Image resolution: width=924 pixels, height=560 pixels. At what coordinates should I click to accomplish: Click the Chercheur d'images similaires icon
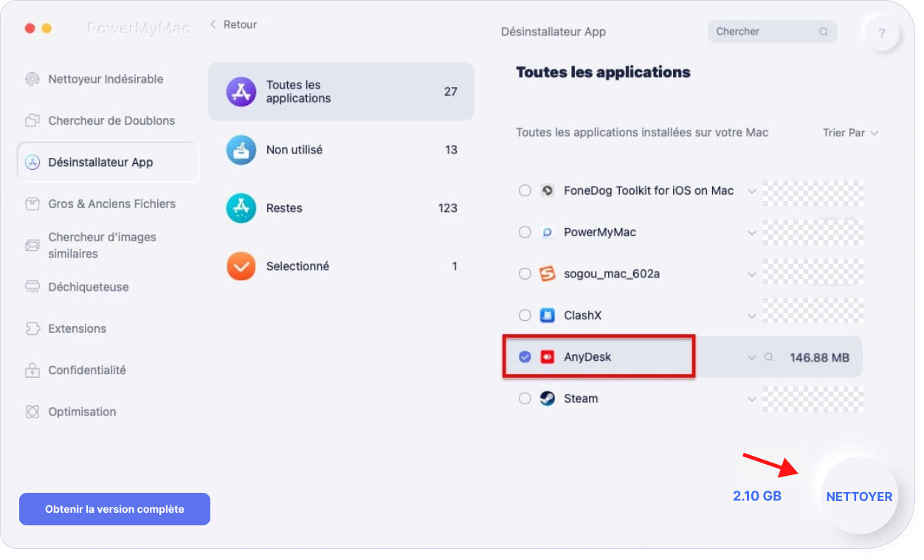[x=32, y=245]
